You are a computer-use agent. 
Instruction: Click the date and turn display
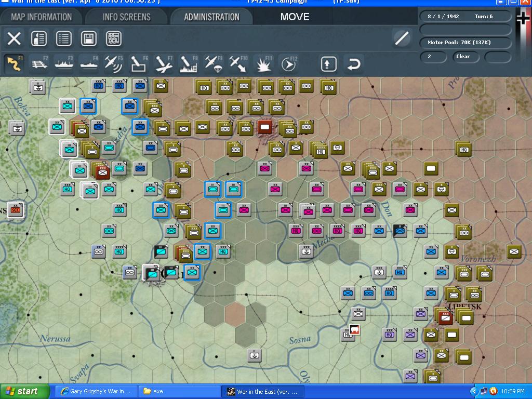click(465, 16)
